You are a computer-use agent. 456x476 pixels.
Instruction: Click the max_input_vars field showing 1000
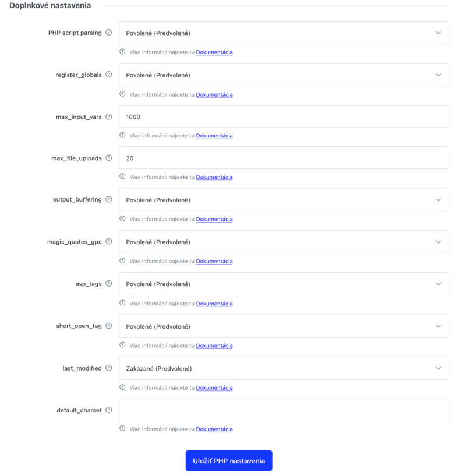tap(284, 117)
